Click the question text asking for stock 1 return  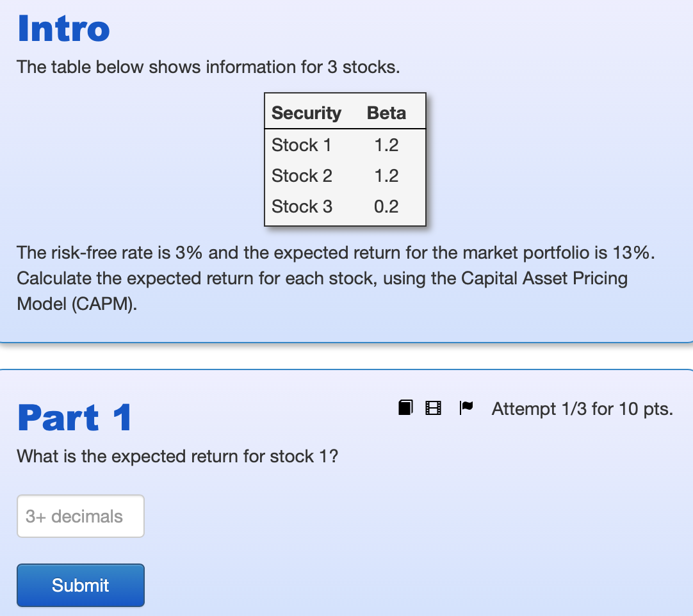point(177,456)
